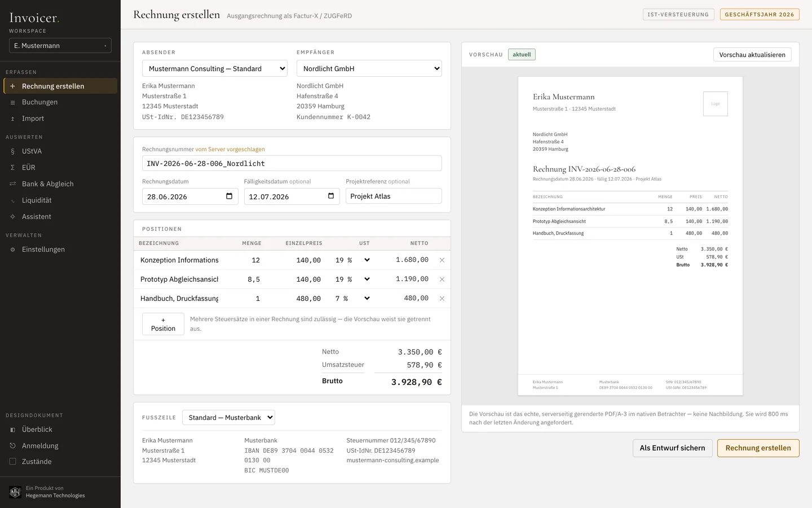Go to Buchungen in the sidebar
Viewport: 812px width, 508px height.
click(60, 102)
